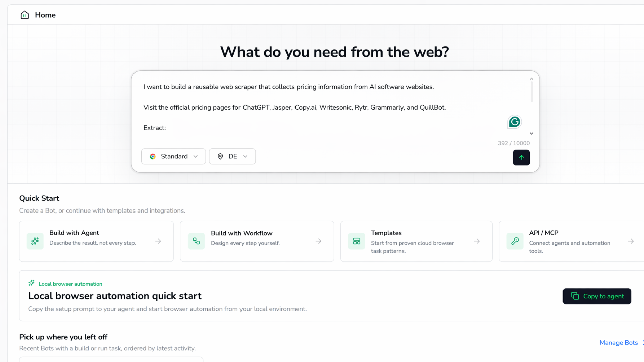The width and height of the screenshot is (644, 362).
Task: Open the API / MCP card
Action: pos(571,241)
